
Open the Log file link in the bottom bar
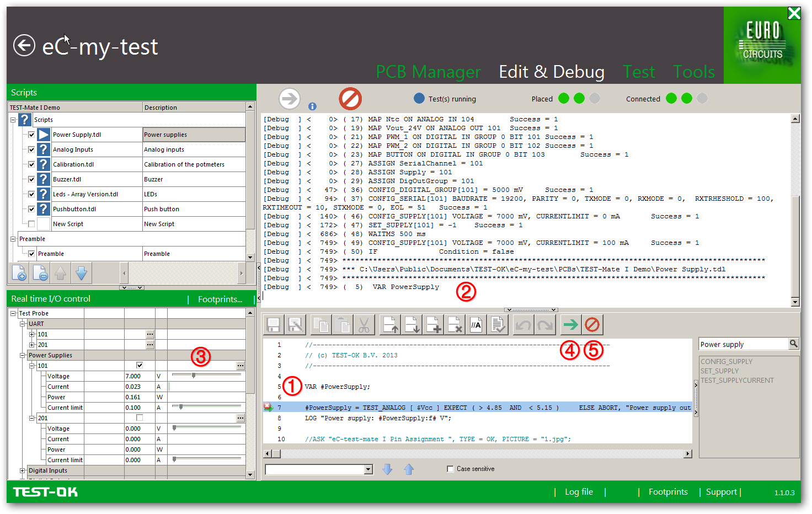coord(579,491)
